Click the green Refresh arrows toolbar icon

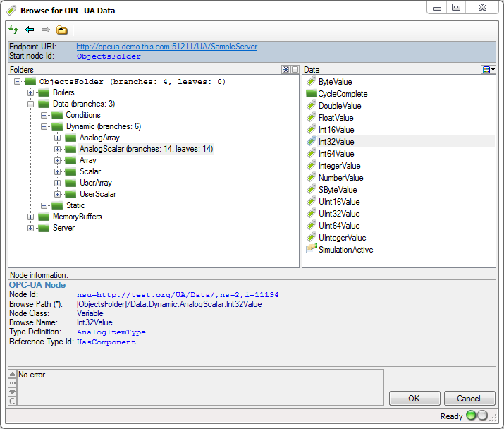(13, 30)
